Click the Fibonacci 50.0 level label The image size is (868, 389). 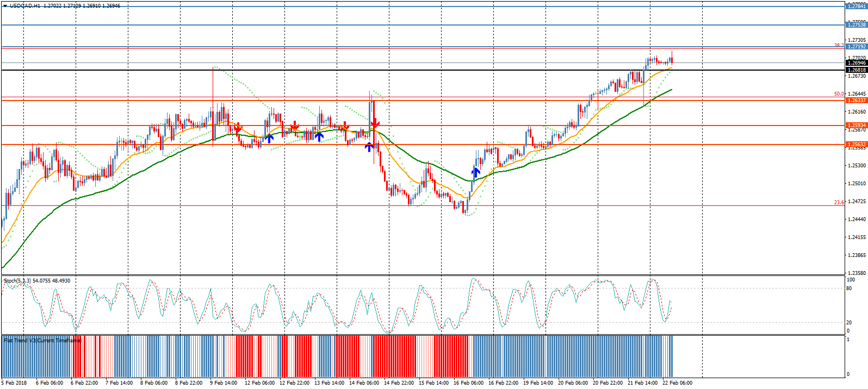pyautogui.click(x=839, y=94)
